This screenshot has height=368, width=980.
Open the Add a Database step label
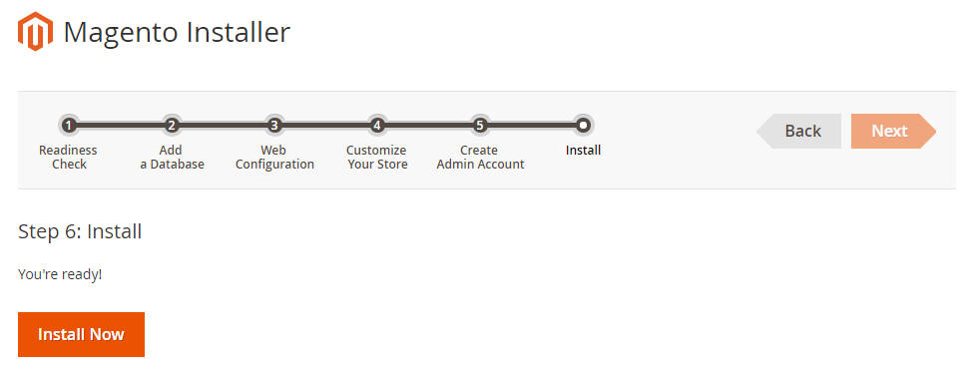[172, 158]
